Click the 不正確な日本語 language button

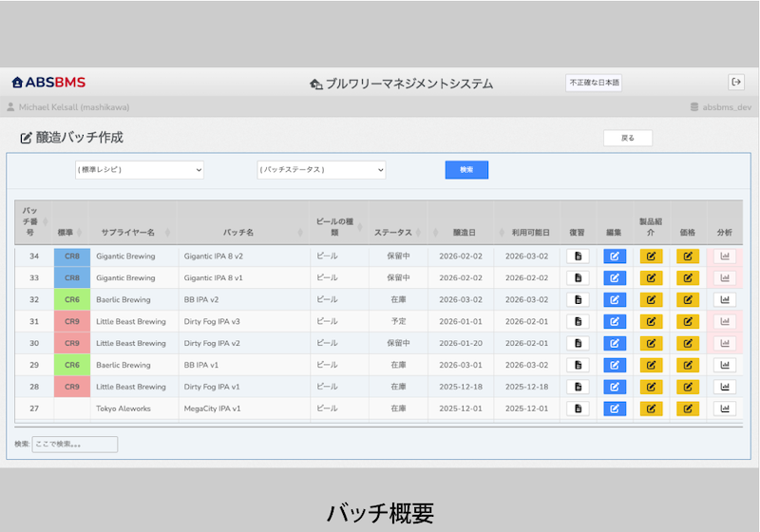594,83
